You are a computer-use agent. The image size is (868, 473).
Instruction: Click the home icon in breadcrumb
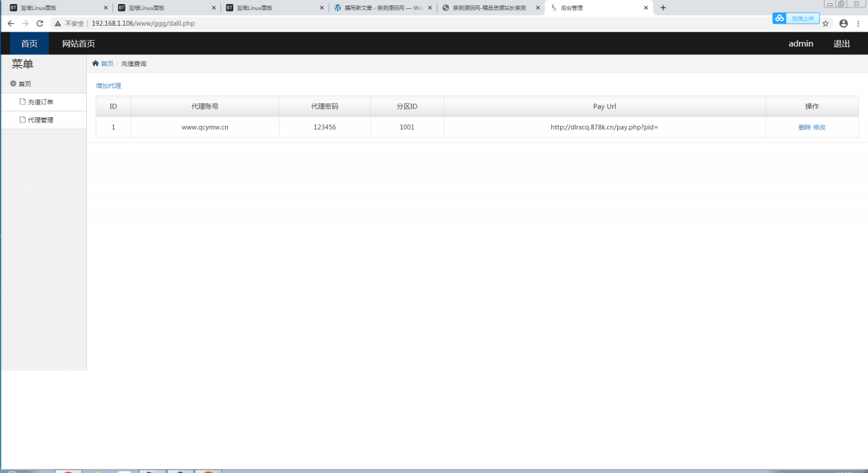pos(96,64)
